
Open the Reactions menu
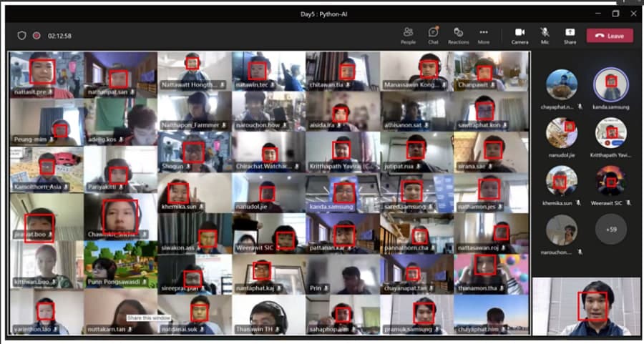click(458, 35)
